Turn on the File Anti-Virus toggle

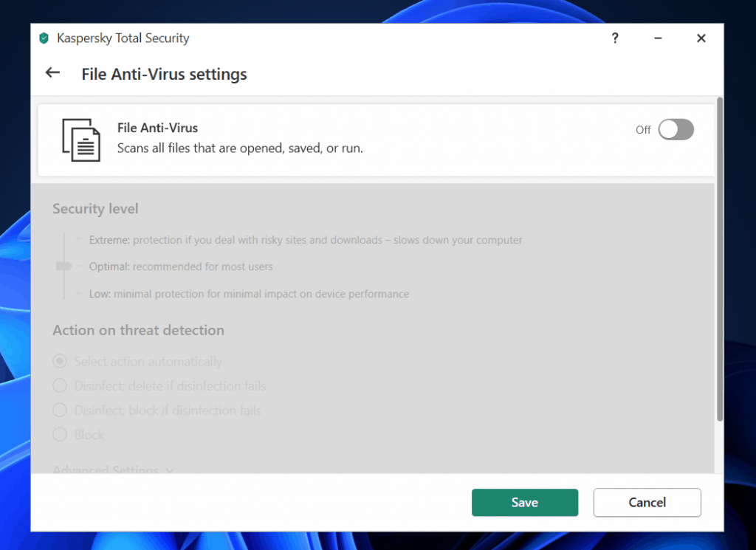tap(676, 130)
